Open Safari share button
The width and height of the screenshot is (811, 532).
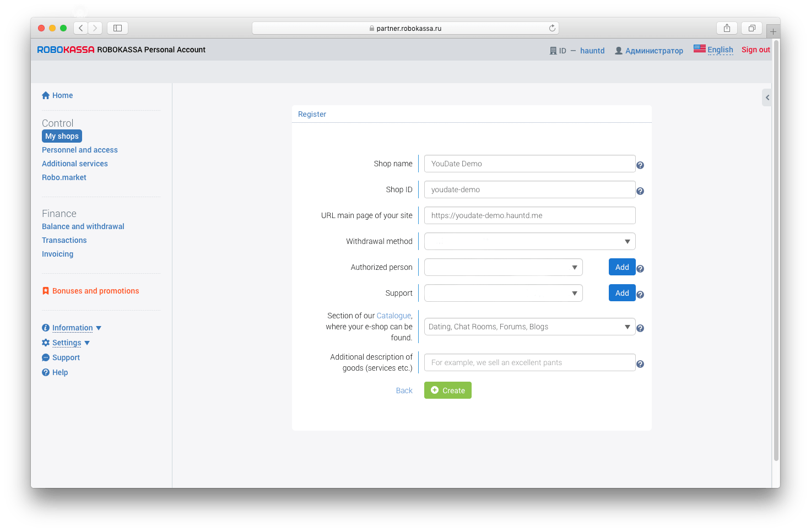coord(727,28)
